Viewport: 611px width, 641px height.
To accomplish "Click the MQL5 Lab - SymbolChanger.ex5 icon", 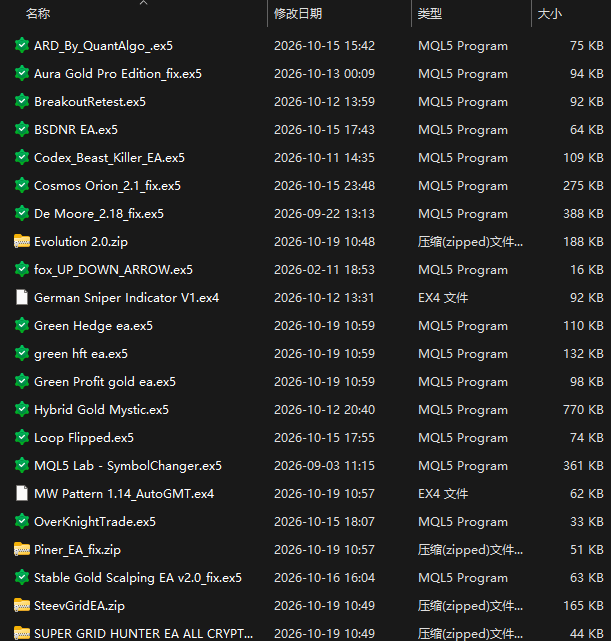I will (x=22, y=466).
